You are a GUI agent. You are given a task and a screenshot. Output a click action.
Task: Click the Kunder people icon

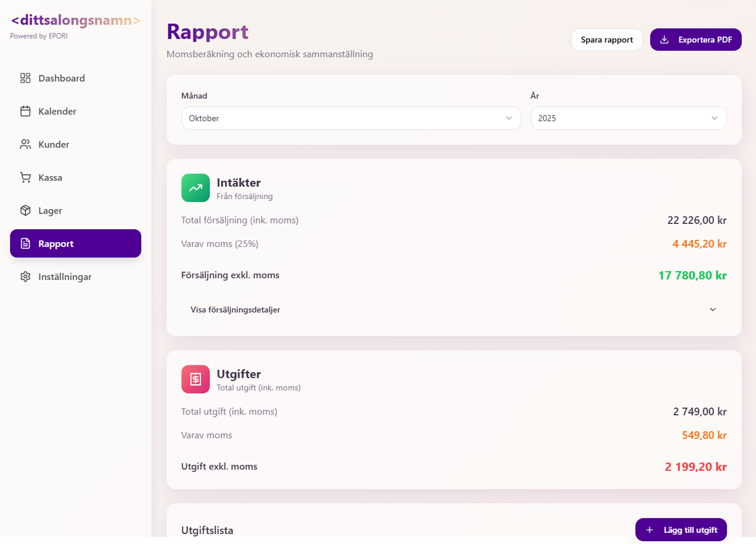[25, 145]
